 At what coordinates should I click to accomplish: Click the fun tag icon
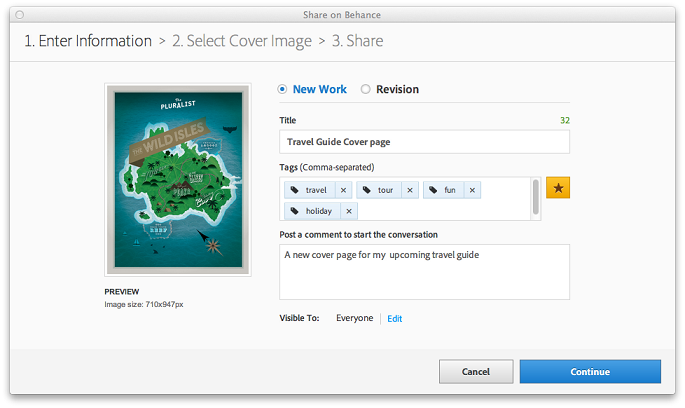[433, 190]
